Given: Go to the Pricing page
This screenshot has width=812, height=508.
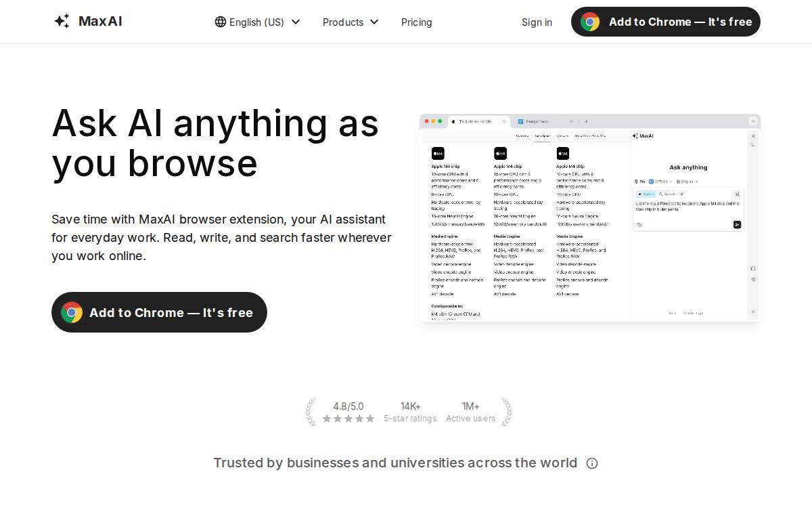Looking at the screenshot, I should pyautogui.click(x=416, y=22).
